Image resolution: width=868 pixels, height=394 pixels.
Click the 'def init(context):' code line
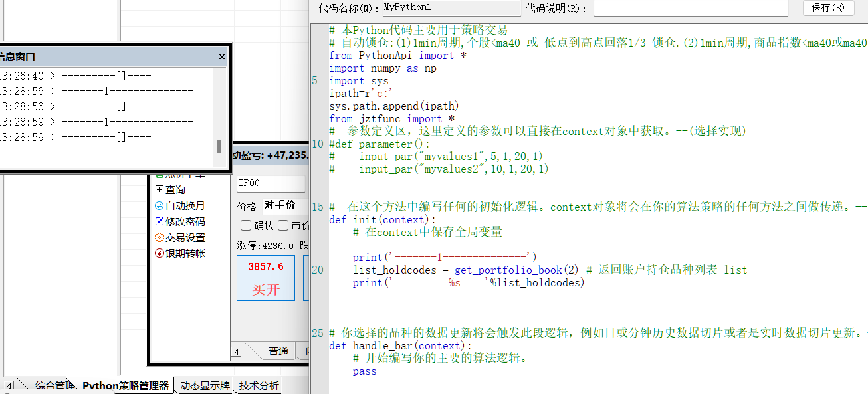[x=382, y=219]
